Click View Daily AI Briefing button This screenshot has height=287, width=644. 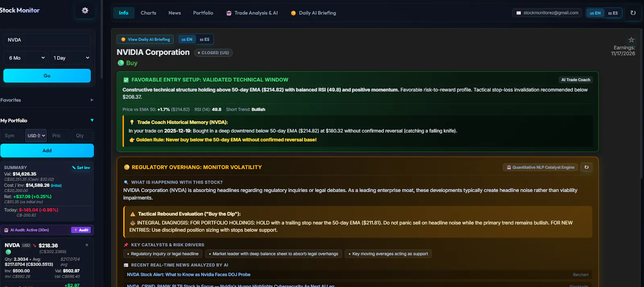pyautogui.click(x=145, y=39)
